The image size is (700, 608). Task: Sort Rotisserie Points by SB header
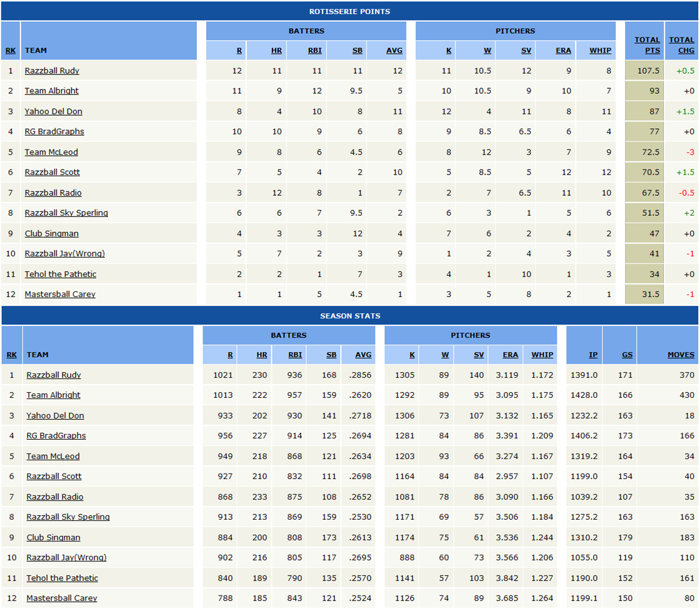click(x=357, y=51)
